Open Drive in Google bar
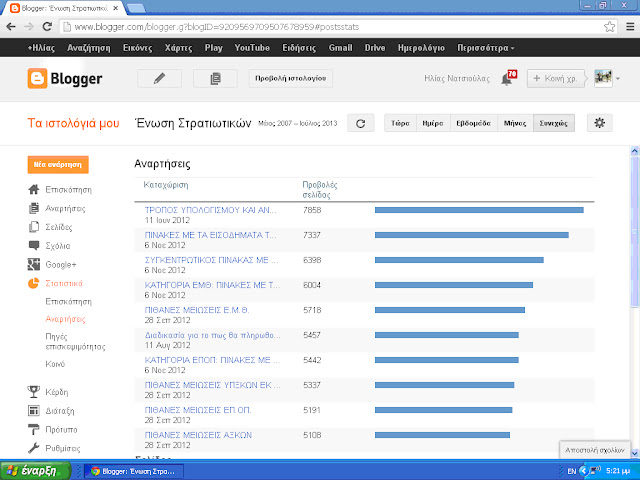The image size is (640, 480). [375, 48]
